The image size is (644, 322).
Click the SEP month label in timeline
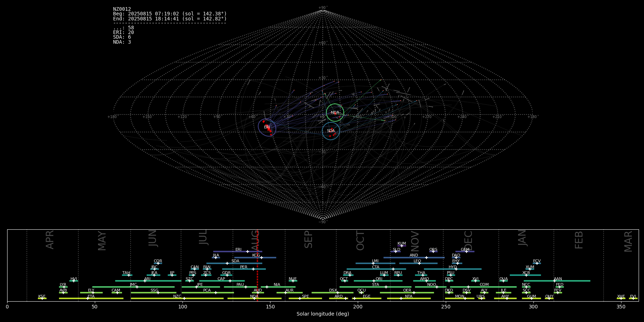pyautogui.click(x=308, y=239)
